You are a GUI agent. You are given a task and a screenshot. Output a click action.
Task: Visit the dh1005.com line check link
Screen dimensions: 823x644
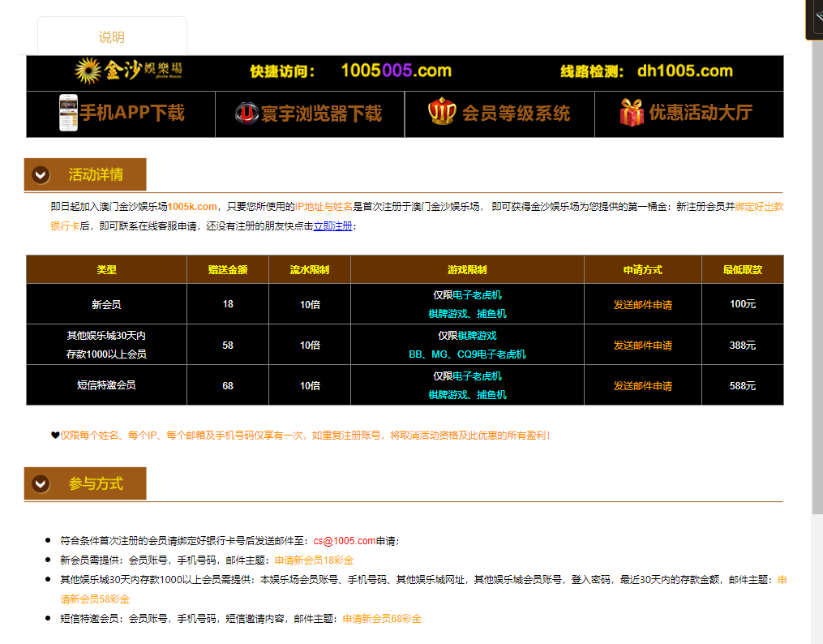click(685, 71)
